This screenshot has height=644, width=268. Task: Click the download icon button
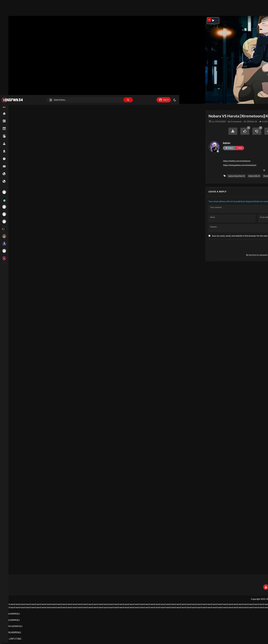[233, 131]
